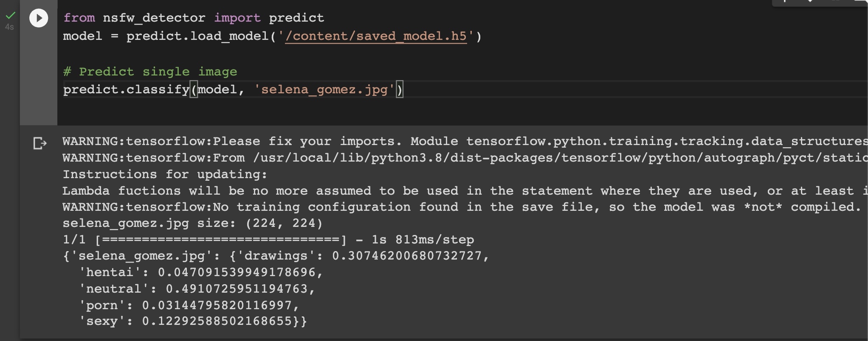Click the 'selena_gomez.jpg' string in code
Screen dimensions: 868x341
(x=324, y=89)
